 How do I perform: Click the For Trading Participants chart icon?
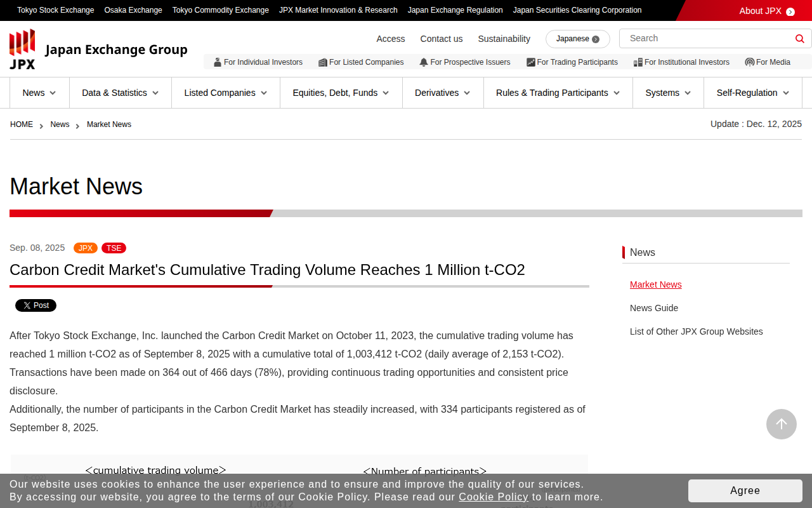pos(531,62)
